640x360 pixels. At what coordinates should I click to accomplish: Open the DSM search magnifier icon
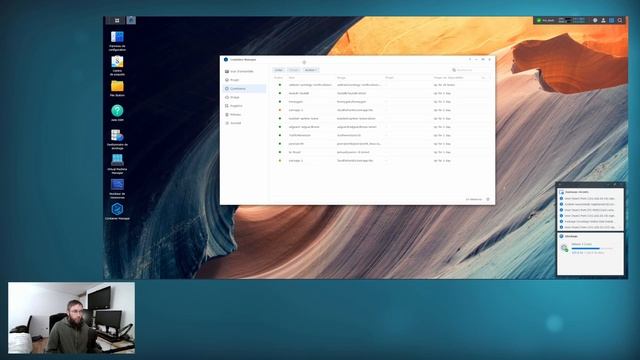[x=620, y=20]
